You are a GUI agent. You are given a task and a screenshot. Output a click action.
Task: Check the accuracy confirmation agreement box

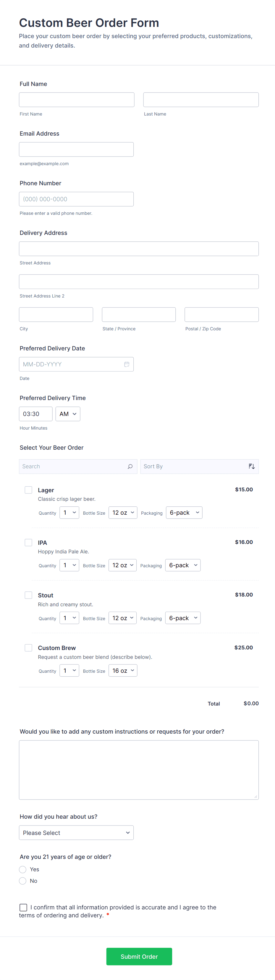23,907
